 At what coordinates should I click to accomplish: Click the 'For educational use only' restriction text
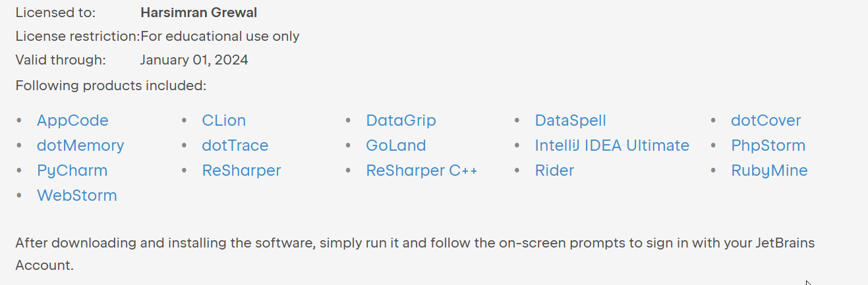tap(220, 36)
